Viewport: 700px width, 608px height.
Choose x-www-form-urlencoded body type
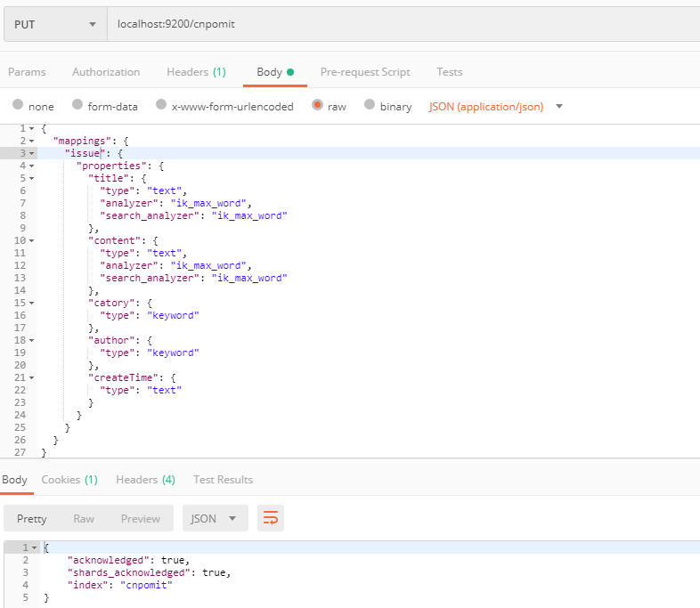pos(161,104)
